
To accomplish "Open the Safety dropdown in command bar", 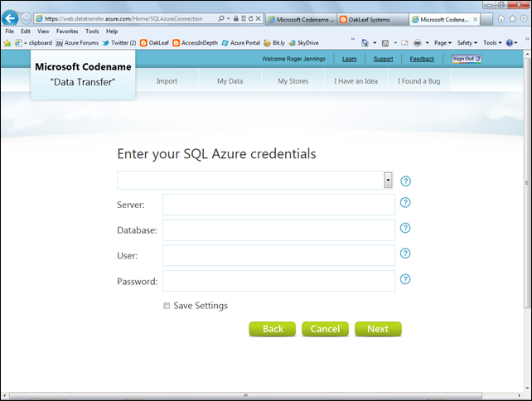I will tap(467, 42).
